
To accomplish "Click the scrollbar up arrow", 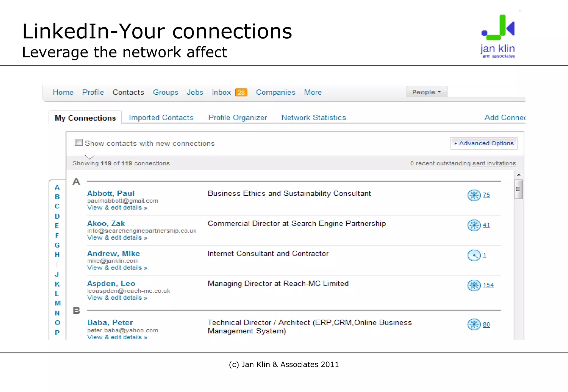I will pos(519,175).
